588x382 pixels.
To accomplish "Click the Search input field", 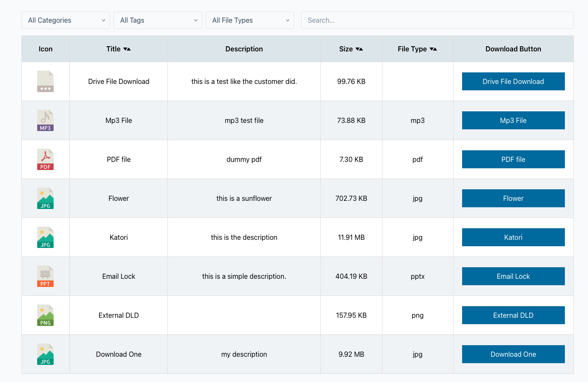I will click(x=437, y=20).
